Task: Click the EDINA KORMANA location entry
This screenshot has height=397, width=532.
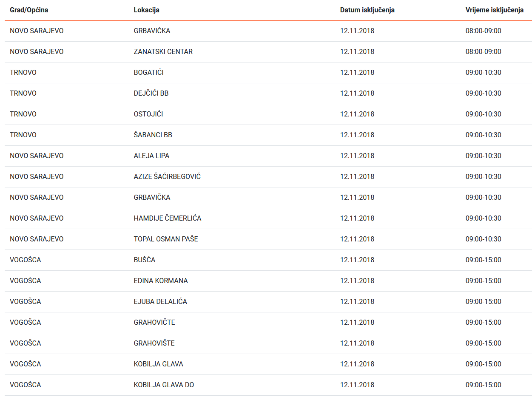Action: pyautogui.click(x=160, y=281)
